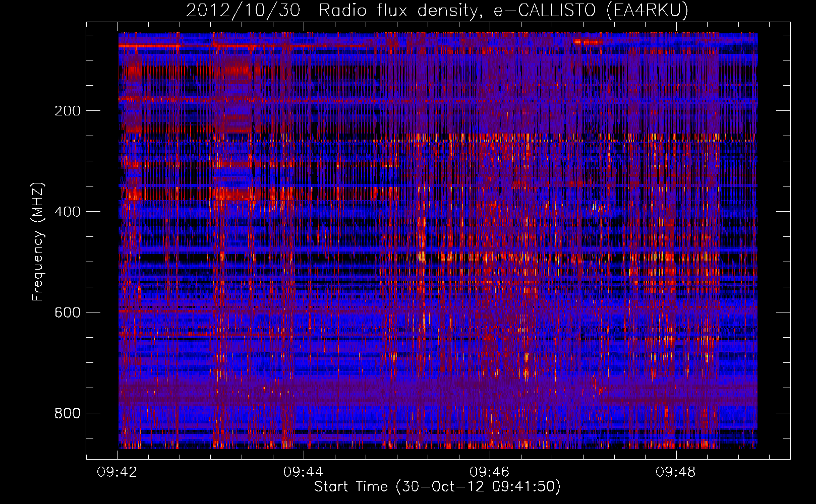Click the 800 frequency tick label
This screenshot has width=816, height=504.
tap(68, 413)
